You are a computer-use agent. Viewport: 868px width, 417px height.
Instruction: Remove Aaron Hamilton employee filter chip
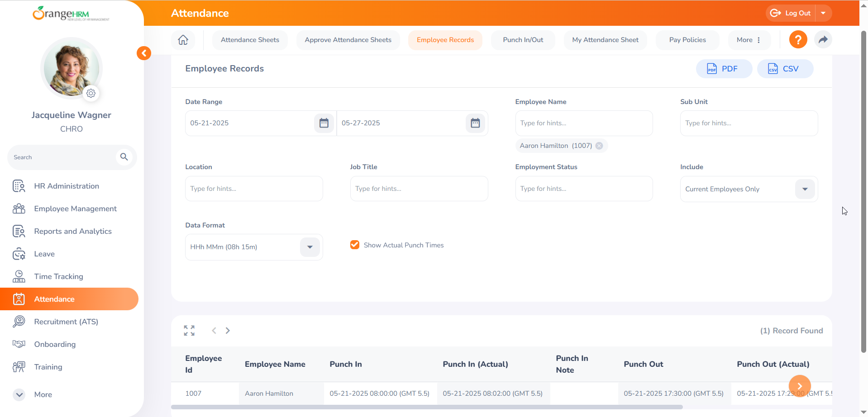tap(599, 146)
